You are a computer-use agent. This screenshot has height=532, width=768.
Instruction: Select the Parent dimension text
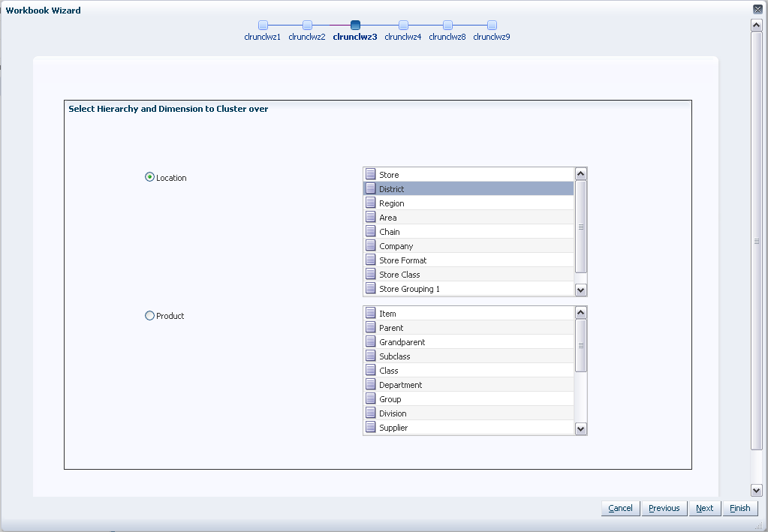[391, 327]
